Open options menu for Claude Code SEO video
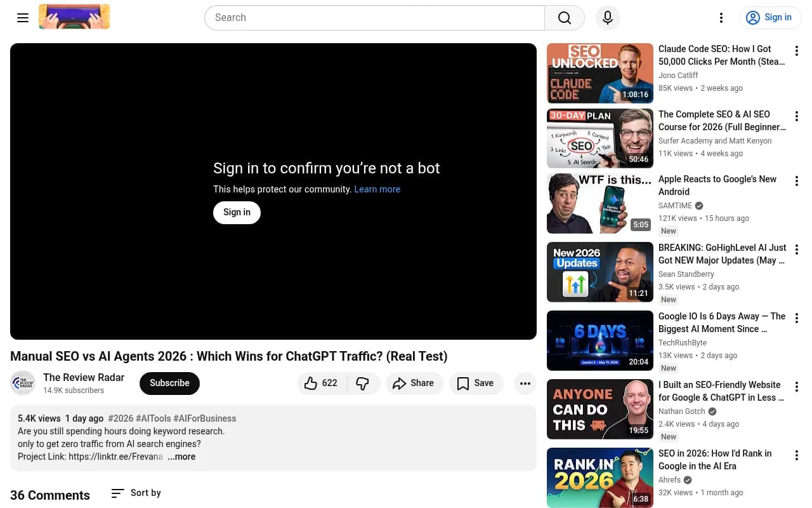 pyautogui.click(x=797, y=51)
